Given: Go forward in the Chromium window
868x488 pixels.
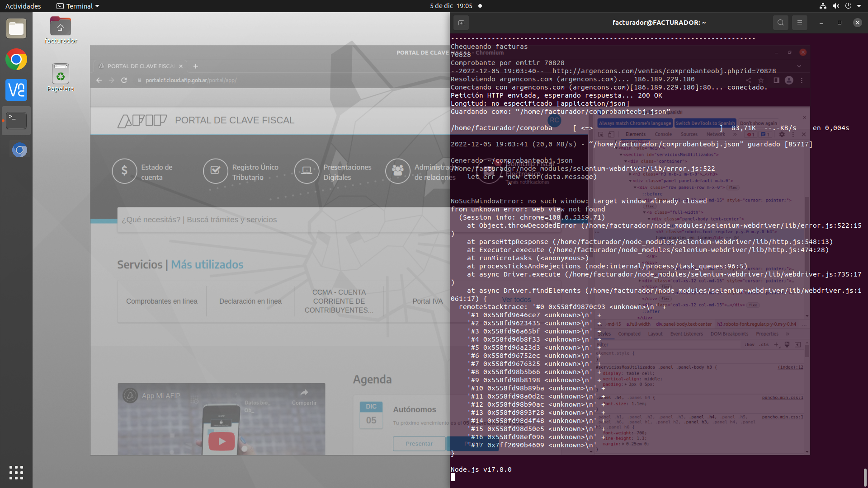Looking at the screenshot, I should pyautogui.click(x=112, y=80).
